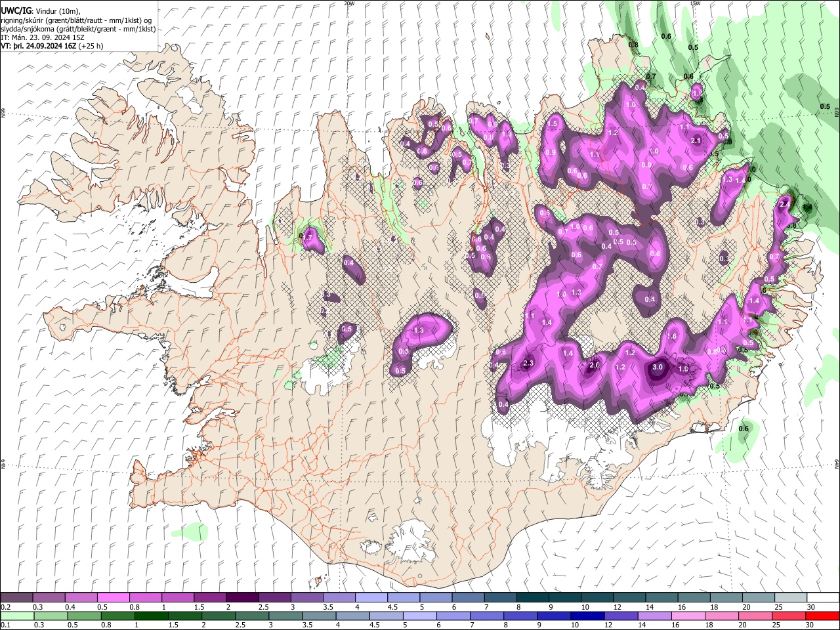The height and width of the screenshot is (630, 840).
Task: Click the '3.0' snowfall value on the map
Action: coord(658,367)
